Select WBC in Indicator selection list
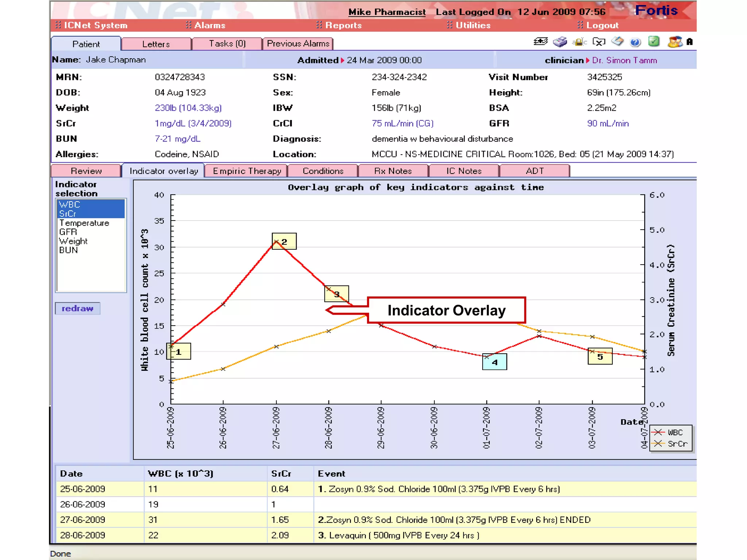This screenshot has height=560, width=747. click(91, 204)
